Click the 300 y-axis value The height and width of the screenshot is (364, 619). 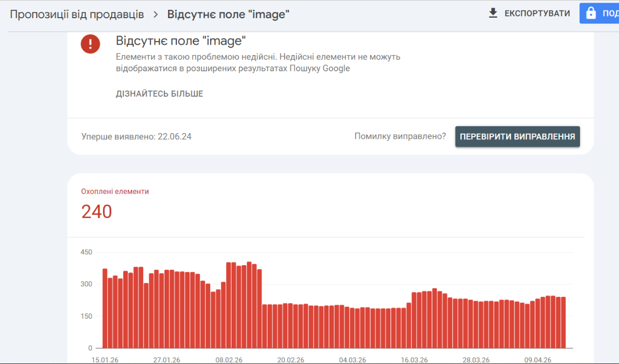86,284
